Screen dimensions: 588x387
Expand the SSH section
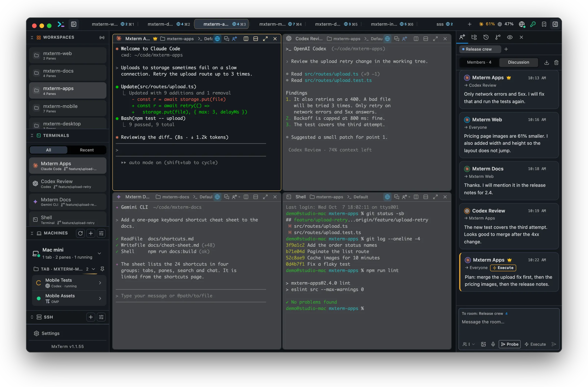32,317
